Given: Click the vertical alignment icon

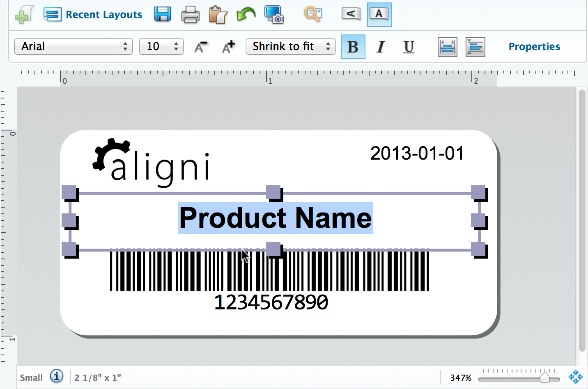Looking at the screenshot, I should point(448,47).
